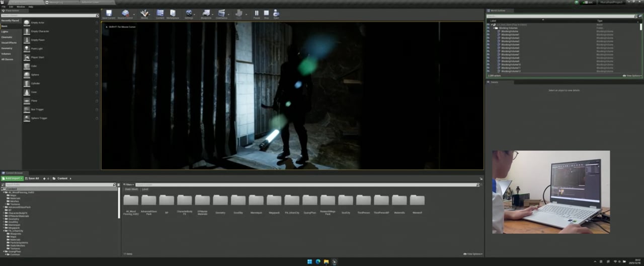Click the Save Current toolbar icon

click(x=108, y=14)
